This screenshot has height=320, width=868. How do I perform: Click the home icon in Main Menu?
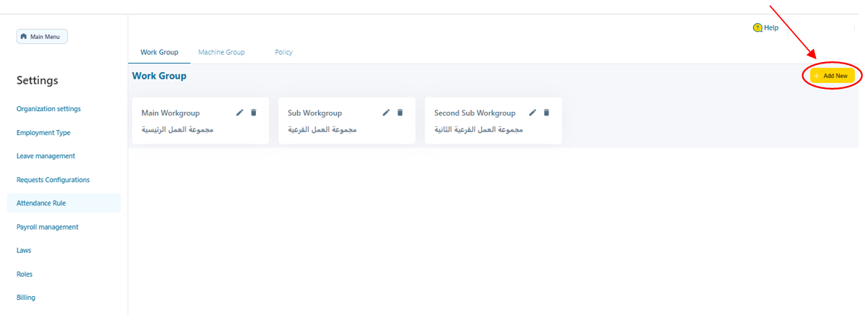coord(24,37)
